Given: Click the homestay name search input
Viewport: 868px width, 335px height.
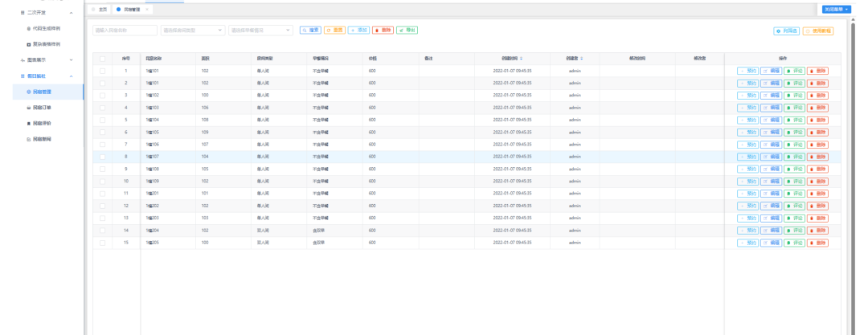Looking at the screenshot, I should pos(125,30).
